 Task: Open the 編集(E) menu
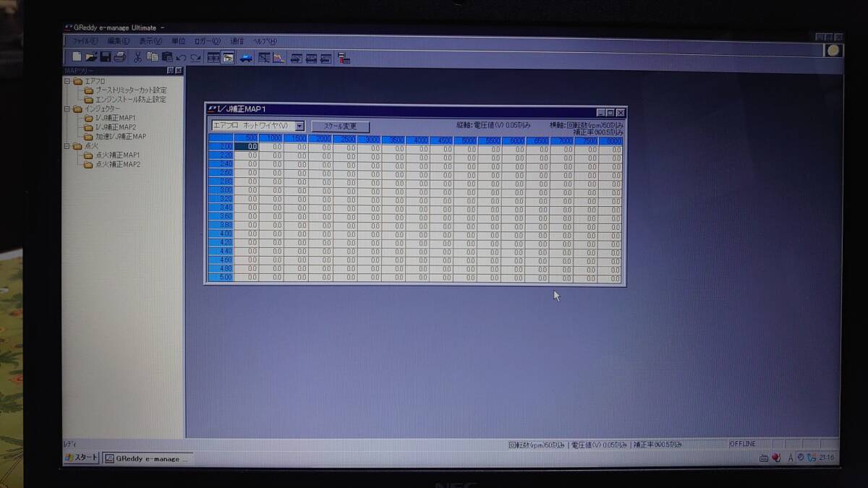point(119,41)
